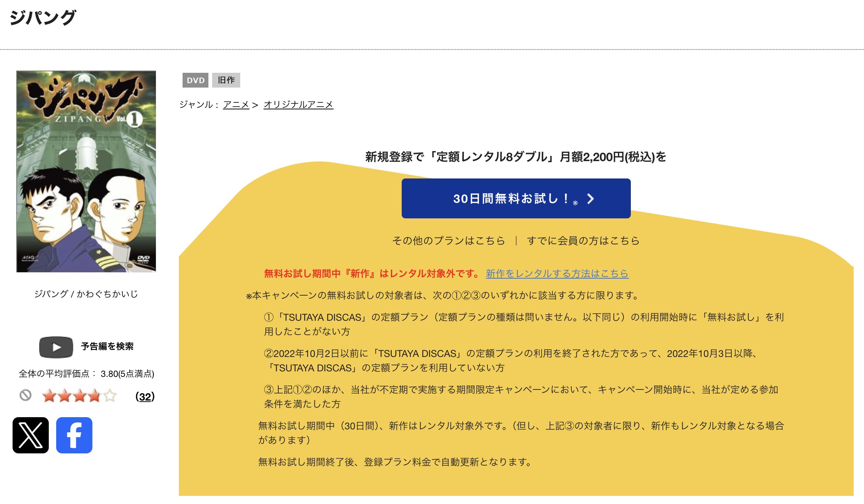Click the red 無料お試し期間中 warning text
Screen dimensions: 864x504
pos(372,273)
